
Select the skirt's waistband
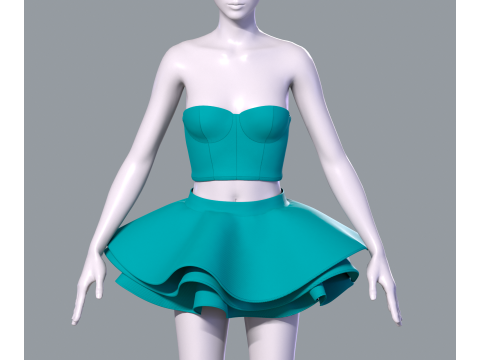(x=238, y=204)
